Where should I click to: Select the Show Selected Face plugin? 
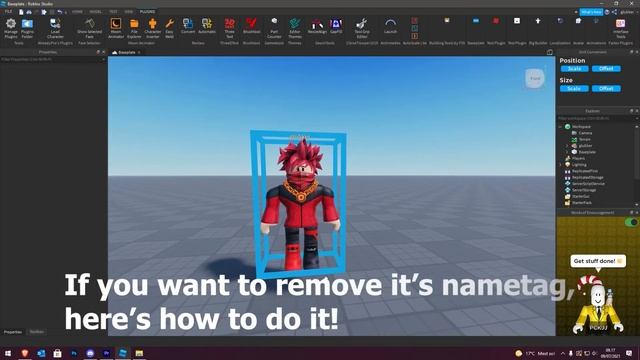89,28
